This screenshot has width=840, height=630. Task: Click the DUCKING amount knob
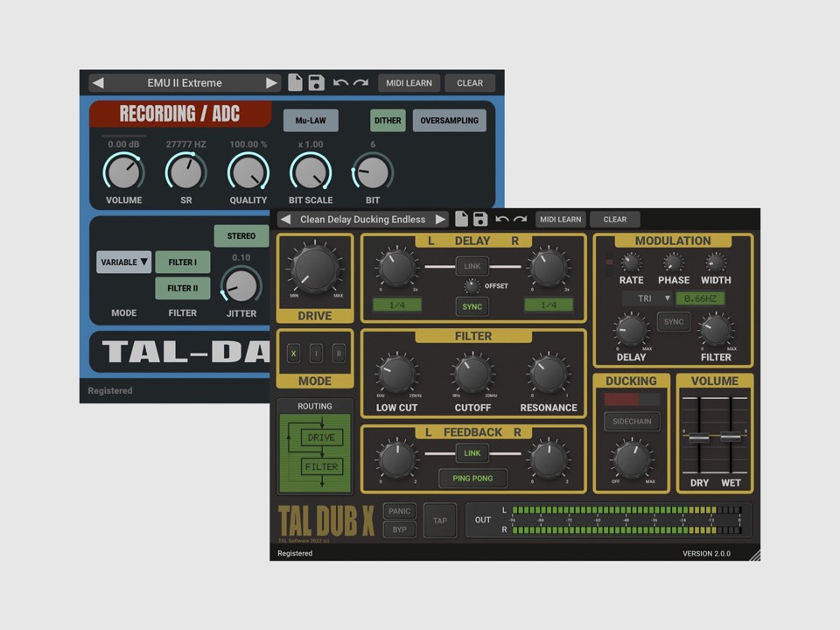point(632,459)
